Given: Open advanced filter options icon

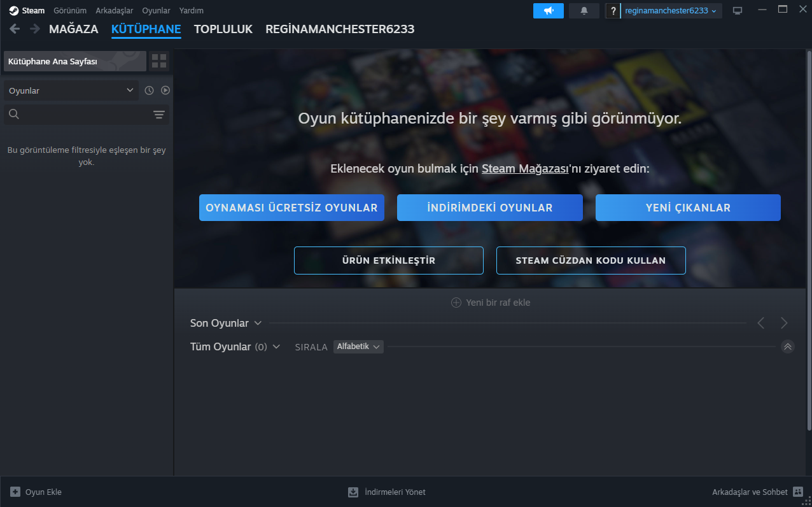Looking at the screenshot, I should [x=159, y=115].
